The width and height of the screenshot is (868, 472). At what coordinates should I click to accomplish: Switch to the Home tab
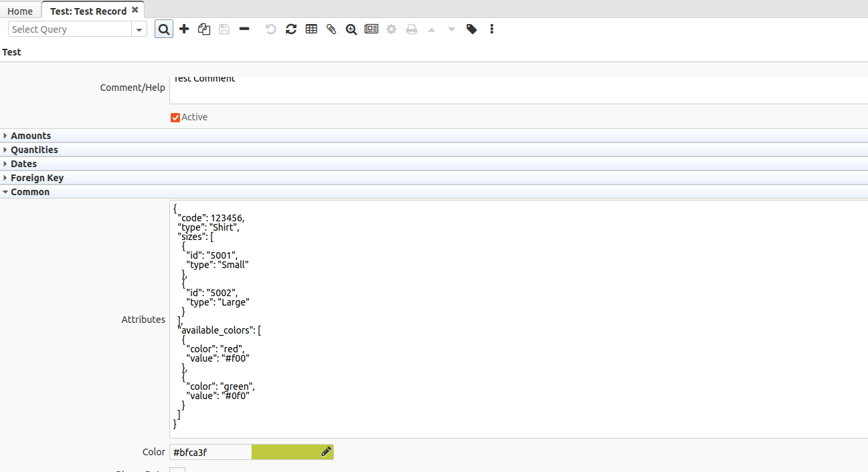[20, 11]
